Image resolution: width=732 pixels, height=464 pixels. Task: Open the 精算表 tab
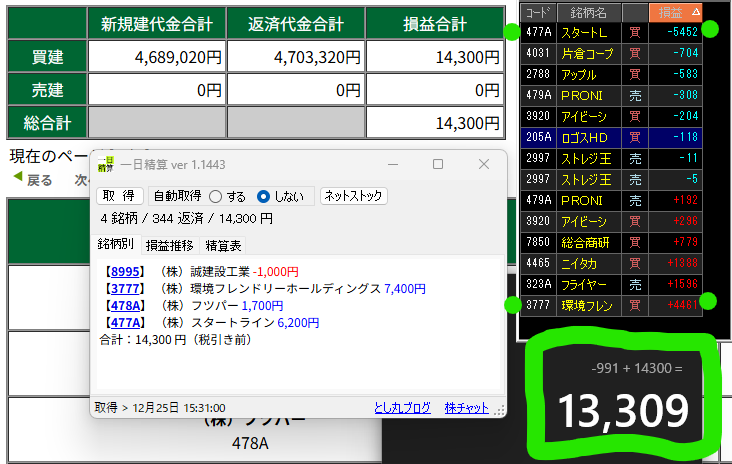(223, 245)
